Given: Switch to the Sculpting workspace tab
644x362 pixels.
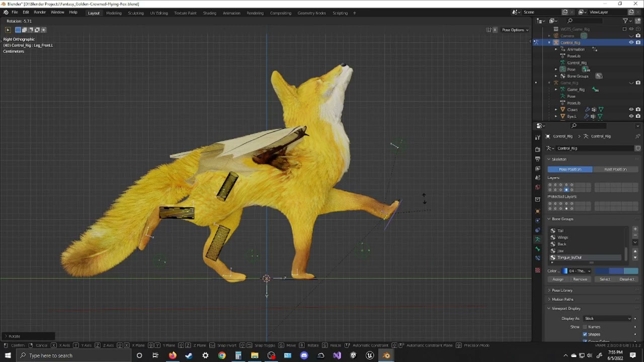Looking at the screenshot, I should [135, 13].
